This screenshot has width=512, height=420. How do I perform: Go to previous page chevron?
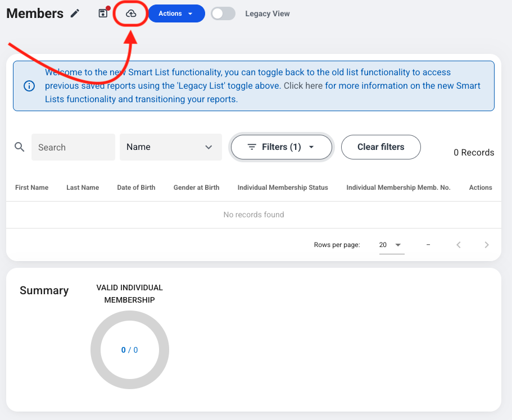(x=459, y=245)
